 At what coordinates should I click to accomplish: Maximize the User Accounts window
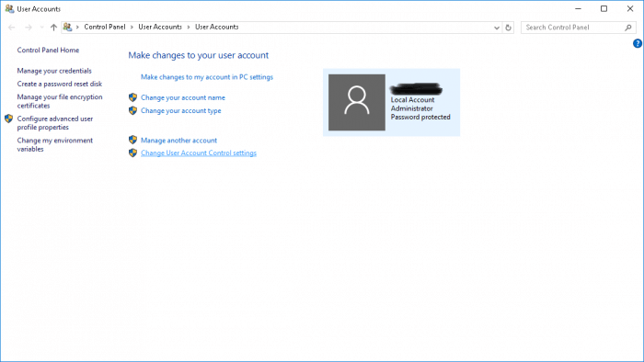[604, 8]
